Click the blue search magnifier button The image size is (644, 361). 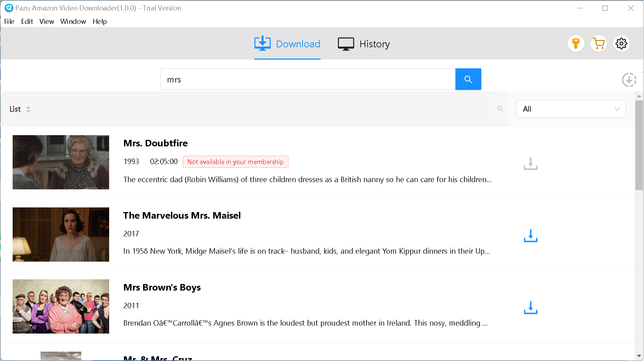(x=468, y=79)
